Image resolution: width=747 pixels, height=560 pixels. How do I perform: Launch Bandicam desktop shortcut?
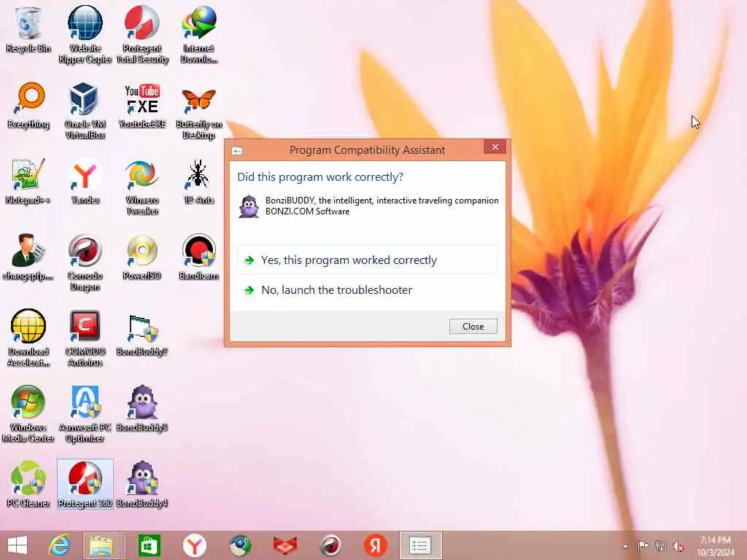click(x=198, y=257)
